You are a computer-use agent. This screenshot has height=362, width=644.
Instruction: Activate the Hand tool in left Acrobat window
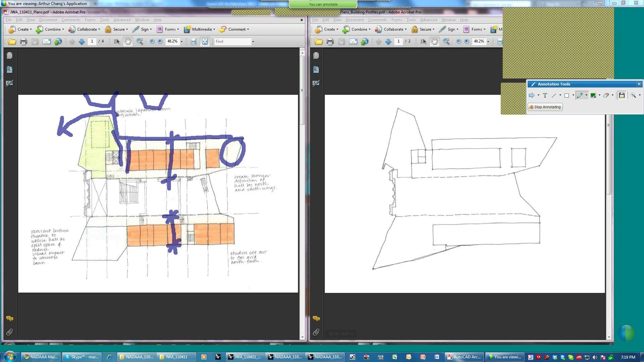128,42
